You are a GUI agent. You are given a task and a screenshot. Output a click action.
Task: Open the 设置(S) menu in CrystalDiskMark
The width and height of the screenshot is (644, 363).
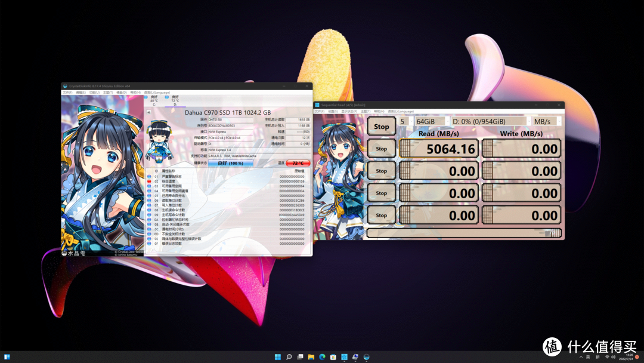pyautogui.click(x=332, y=112)
